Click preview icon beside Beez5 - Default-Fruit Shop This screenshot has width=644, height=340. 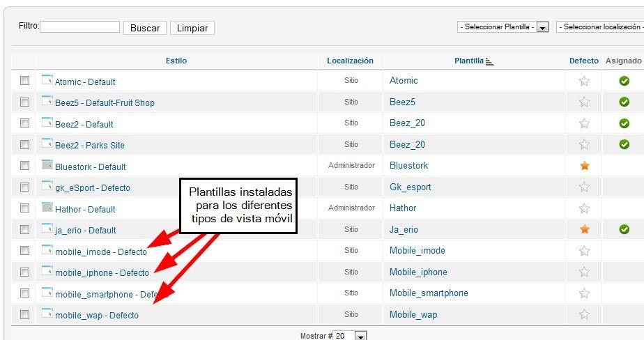tap(47, 100)
